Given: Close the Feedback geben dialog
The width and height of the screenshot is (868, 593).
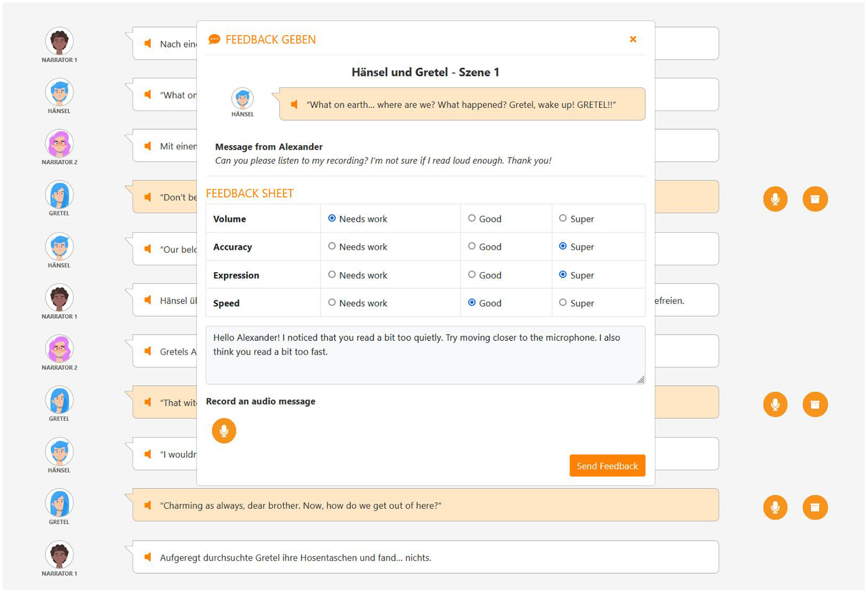Looking at the screenshot, I should [633, 39].
